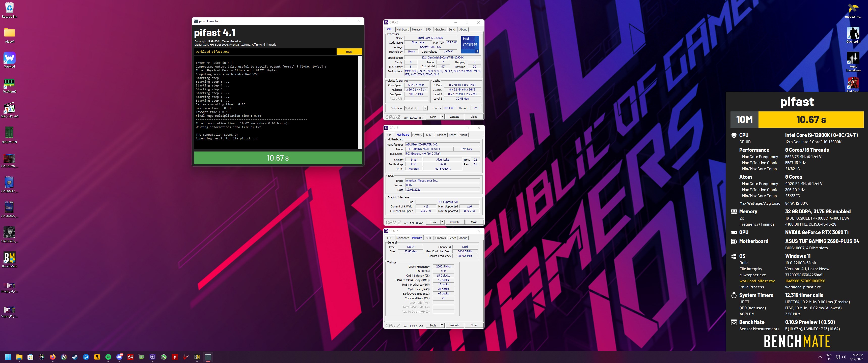Screen dimensions: 868x363
Task: Open Tools dropdown arrow in Mainboard CPU-Z window
Action: (442, 222)
